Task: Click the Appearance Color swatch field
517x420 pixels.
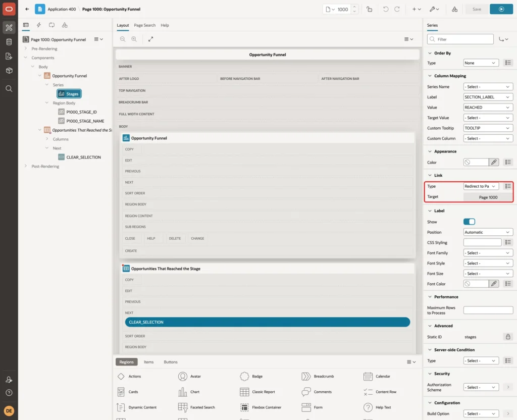Action: (476, 162)
